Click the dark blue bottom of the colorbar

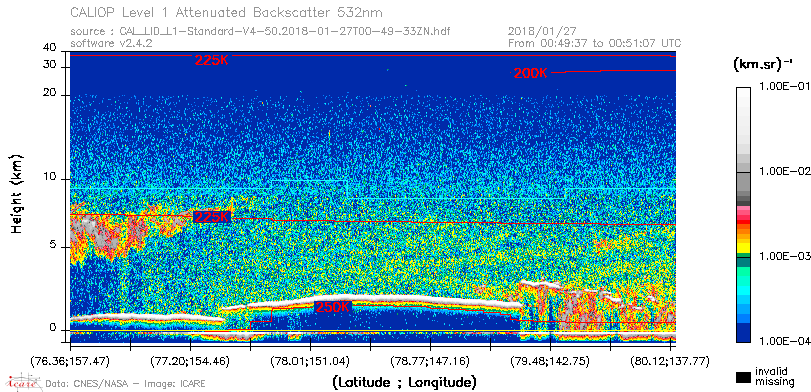[743, 334]
